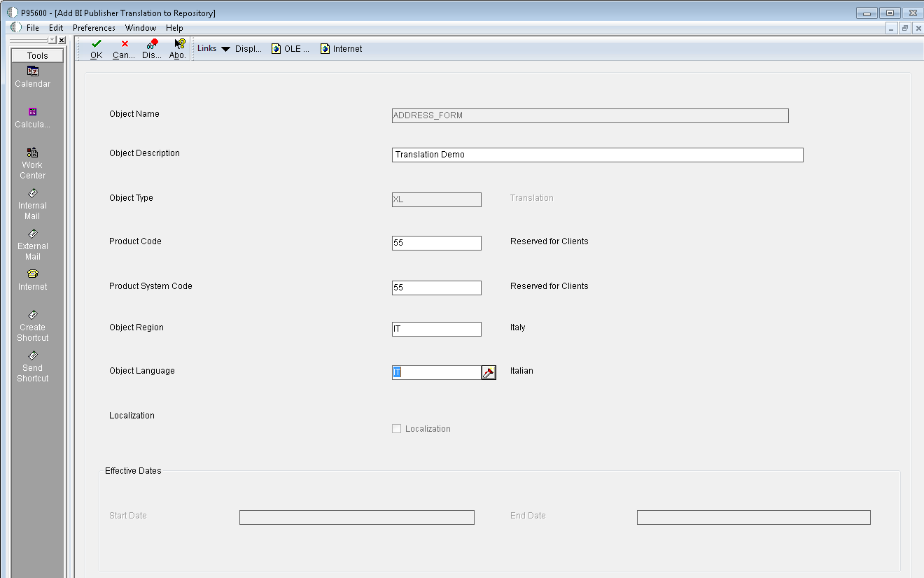
Task: Click the Object Type field showing XL
Action: coord(437,199)
